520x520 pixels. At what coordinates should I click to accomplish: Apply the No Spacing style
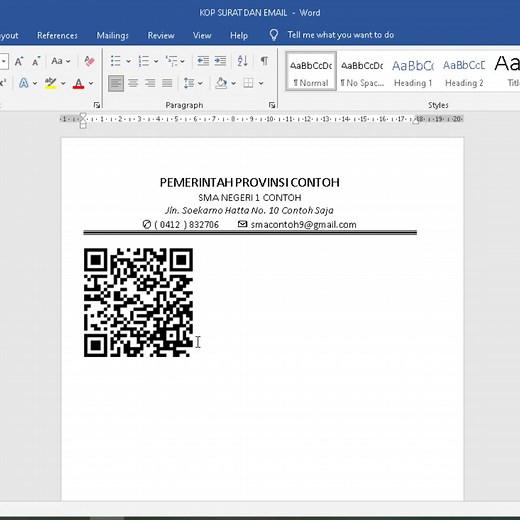(362, 71)
